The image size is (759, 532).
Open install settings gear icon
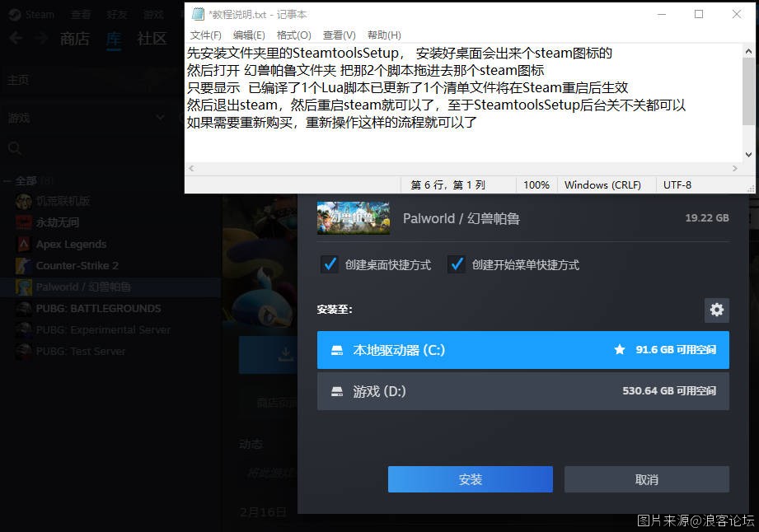point(716,310)
